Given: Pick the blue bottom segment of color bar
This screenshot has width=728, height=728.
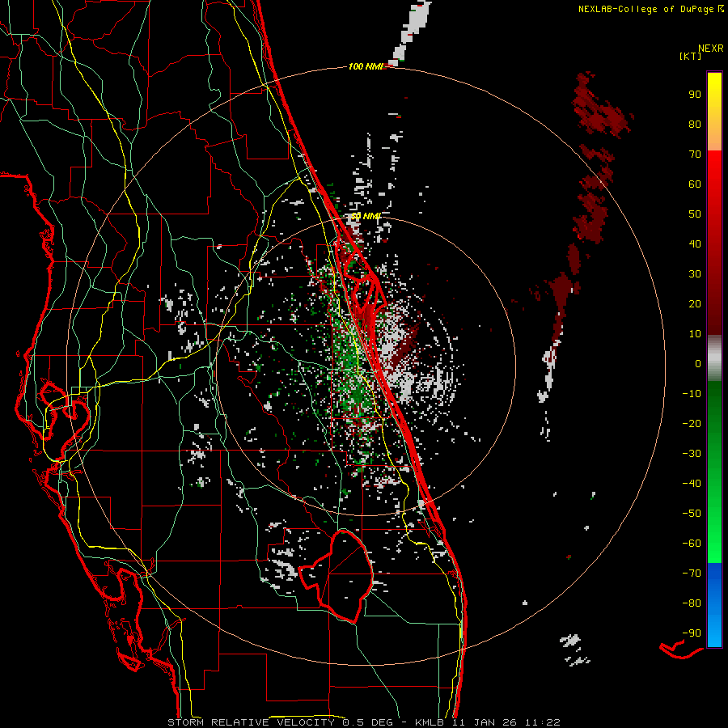Looking at the screenshot, I should point(714,604).
